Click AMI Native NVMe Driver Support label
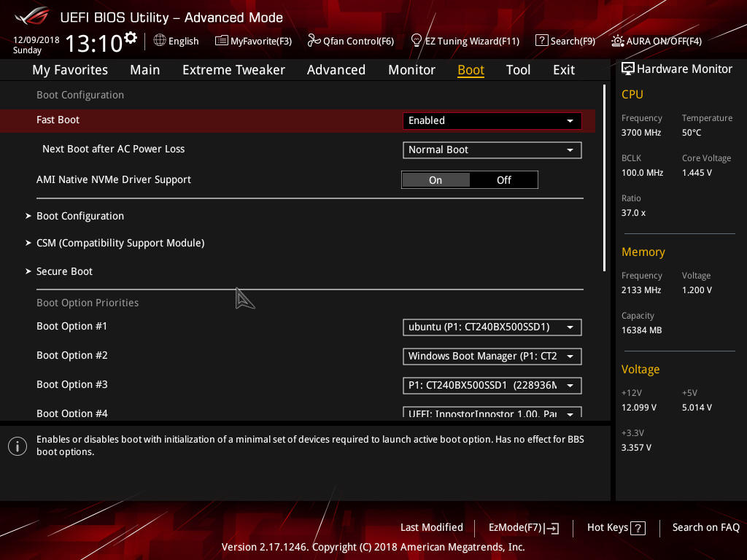747x560 pixels. point(114,179)
